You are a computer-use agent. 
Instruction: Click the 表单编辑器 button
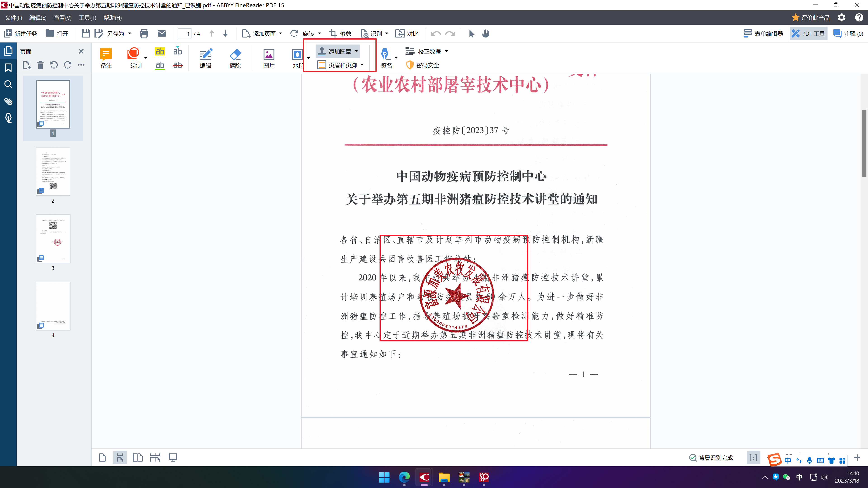(x=763, y=34)
